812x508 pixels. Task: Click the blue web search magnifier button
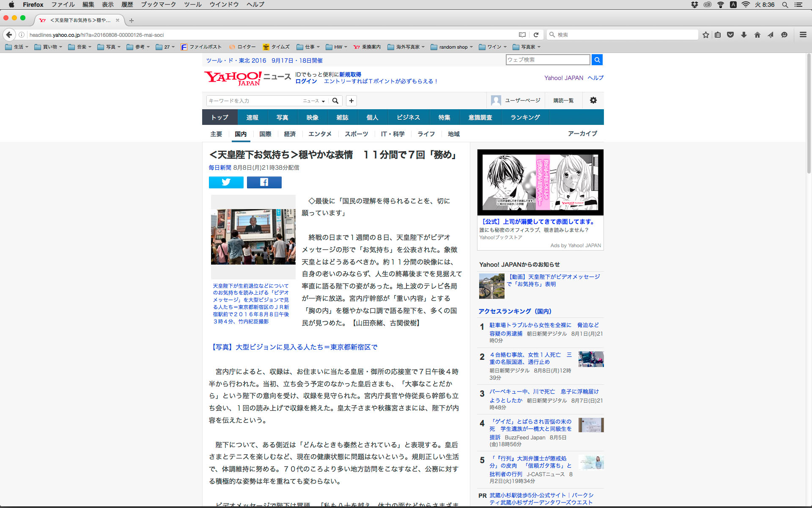[597, 60]
